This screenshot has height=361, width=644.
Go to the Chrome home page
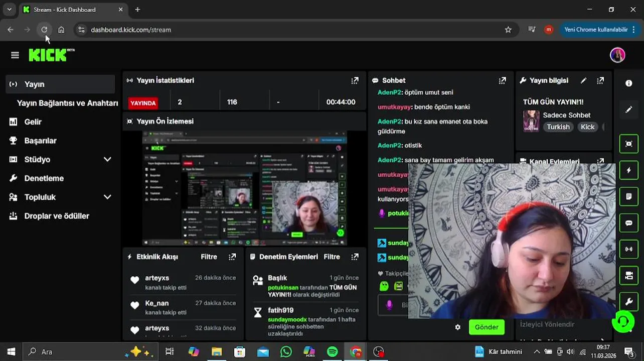(61, 30)
